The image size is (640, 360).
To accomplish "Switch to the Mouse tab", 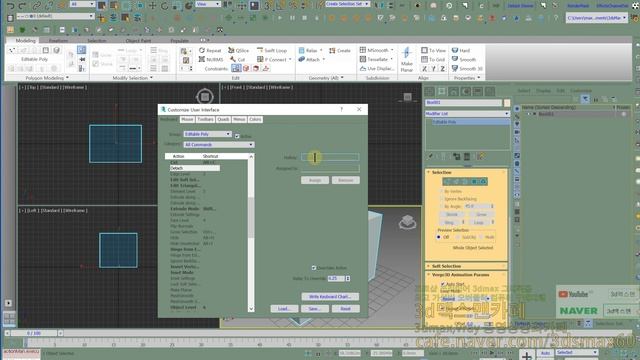I will coord(187,119).
